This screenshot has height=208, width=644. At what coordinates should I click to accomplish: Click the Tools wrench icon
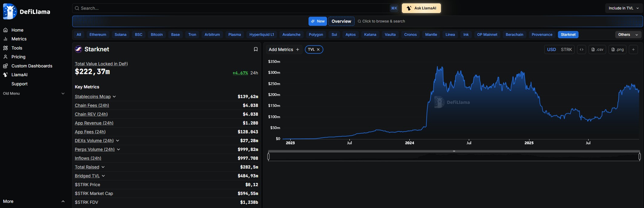pos(5,48)
